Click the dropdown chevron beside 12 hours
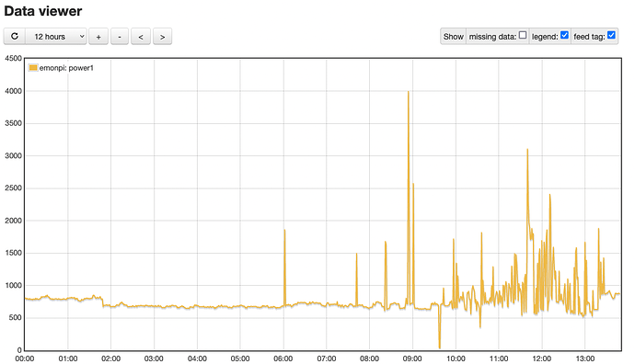This screenshot has height=364, width=635. pyautogui.click(x=82, y=37)
